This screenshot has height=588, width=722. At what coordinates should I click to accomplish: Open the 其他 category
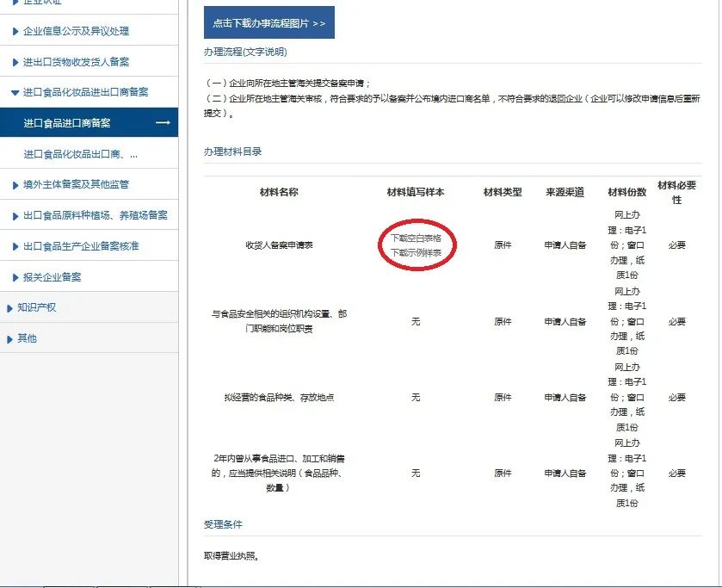(x=28, y=338)
